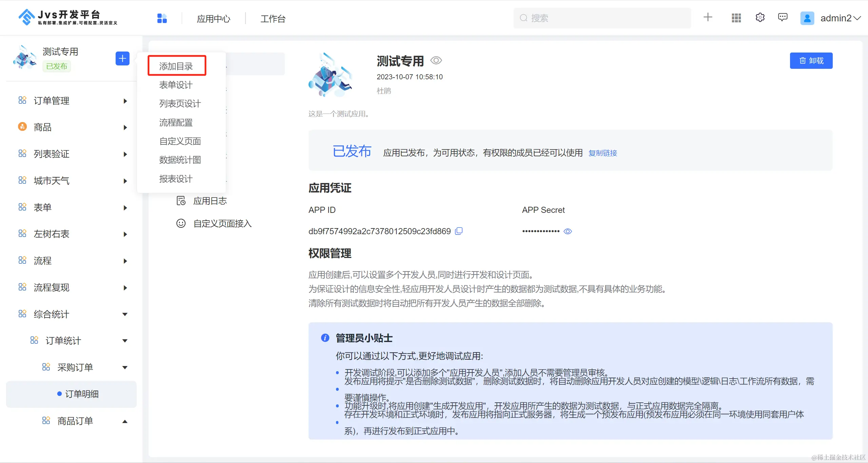Open the 应用中心 top navigation tab
The width and height of the screenshot is (868, 463).
213,19
